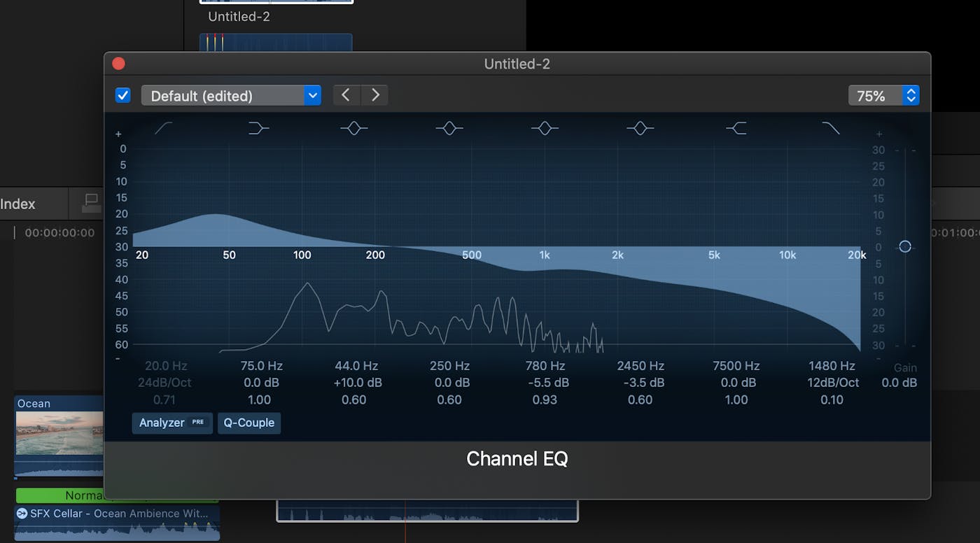The image size is (980, 543).
Task: Toggle the 2450 Hz parametric band icon
Action: 640,128
